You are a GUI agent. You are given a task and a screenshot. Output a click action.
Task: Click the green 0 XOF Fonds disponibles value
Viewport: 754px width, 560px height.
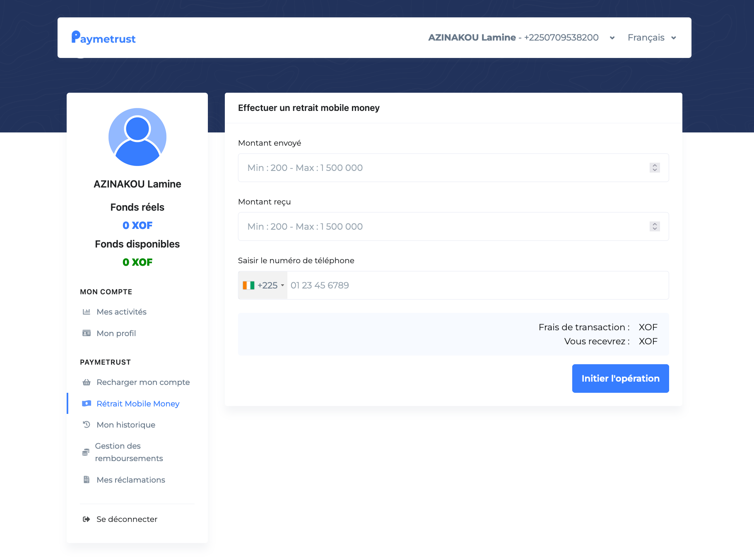[137, 262]
